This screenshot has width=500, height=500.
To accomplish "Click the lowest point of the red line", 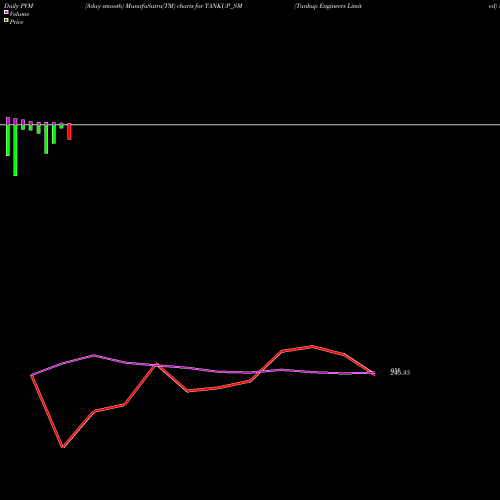I will pyautogui.click(x=63, y=447).
